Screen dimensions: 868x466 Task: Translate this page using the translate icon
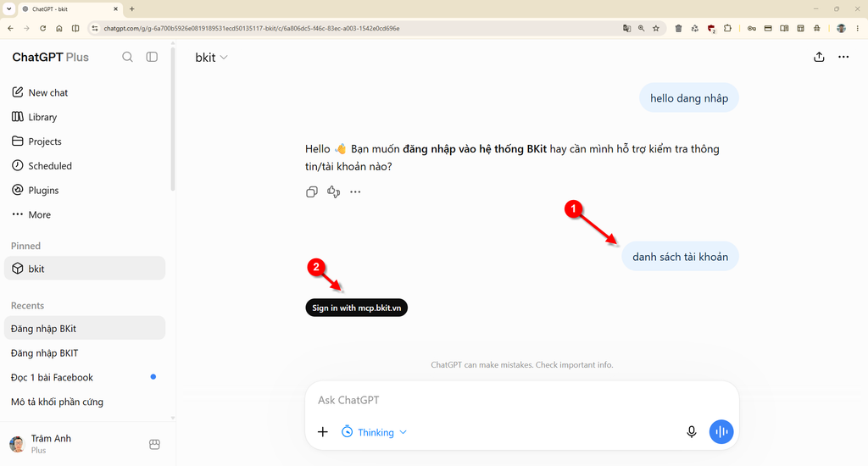pyautogui.click(x=626, y=28)
